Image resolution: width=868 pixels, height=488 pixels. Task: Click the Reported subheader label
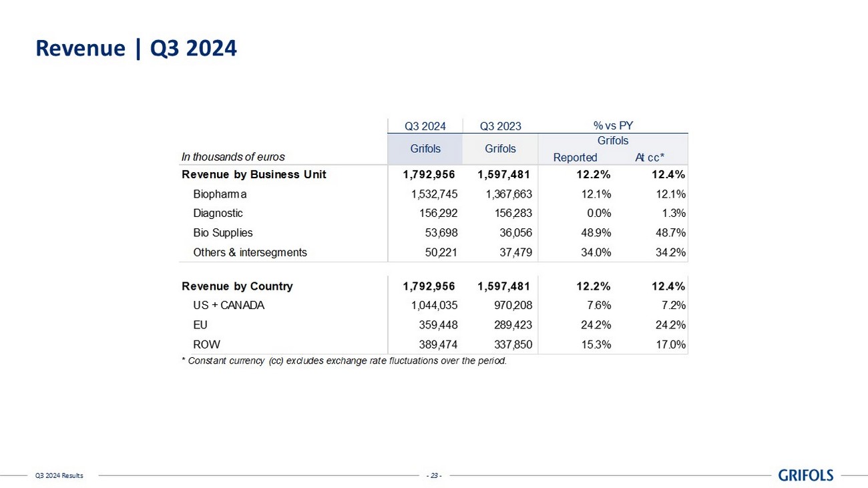point(575,158)
